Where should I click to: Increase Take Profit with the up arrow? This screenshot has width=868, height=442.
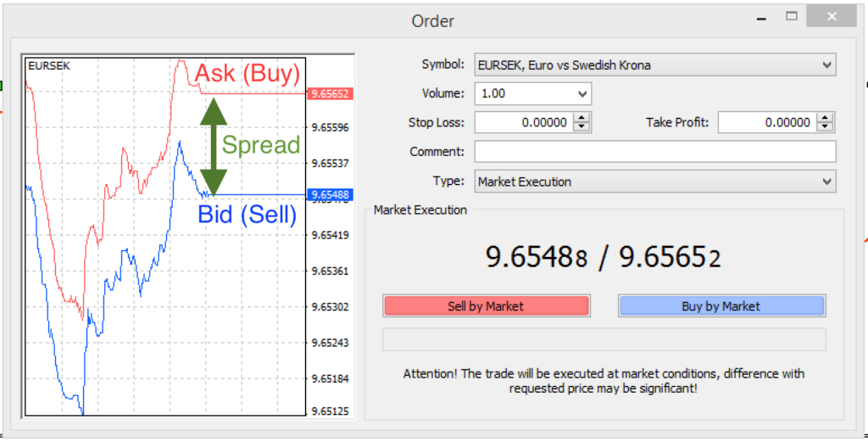pos(826,118)
